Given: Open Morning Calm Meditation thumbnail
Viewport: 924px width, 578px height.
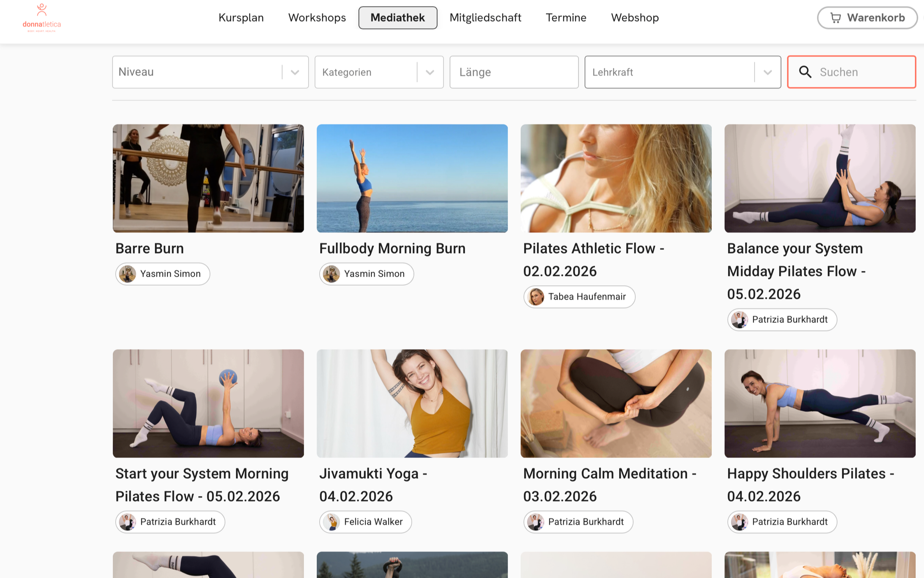Looking at the screenshot, I should tap(616, 403).
